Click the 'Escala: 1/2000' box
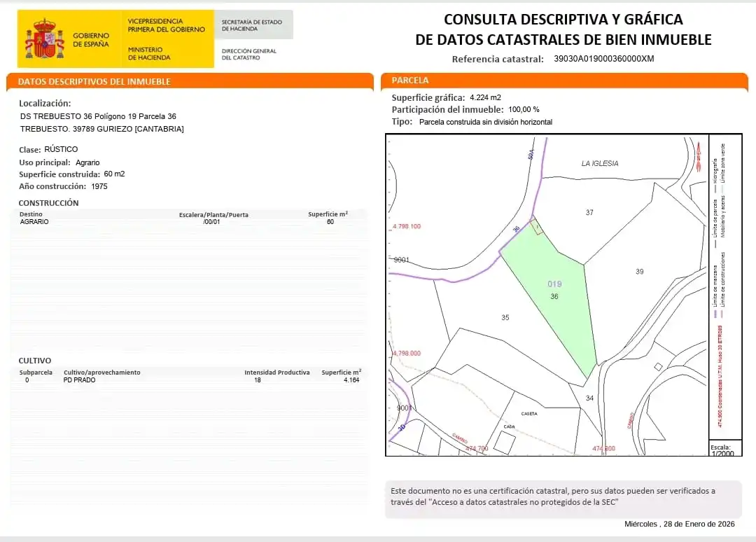Image resolution: width=756 pixels, height=542 pixels. tap(724, 448)
